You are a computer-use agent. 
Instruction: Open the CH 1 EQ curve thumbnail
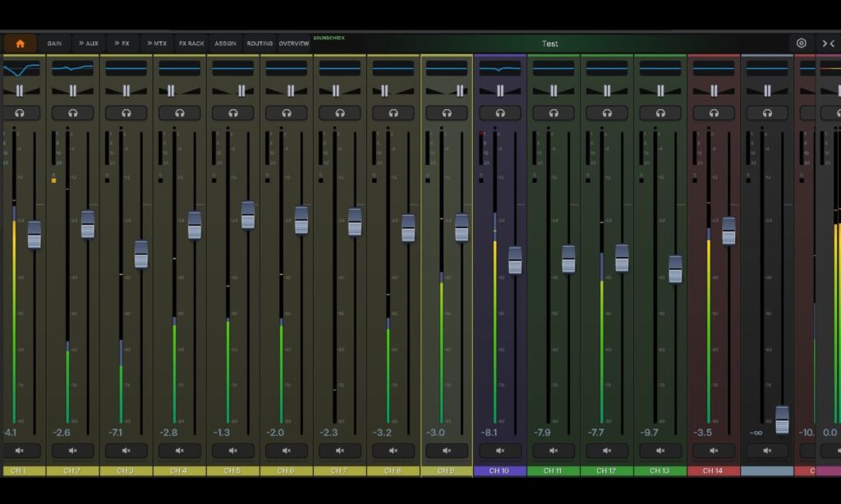[21, 68]
